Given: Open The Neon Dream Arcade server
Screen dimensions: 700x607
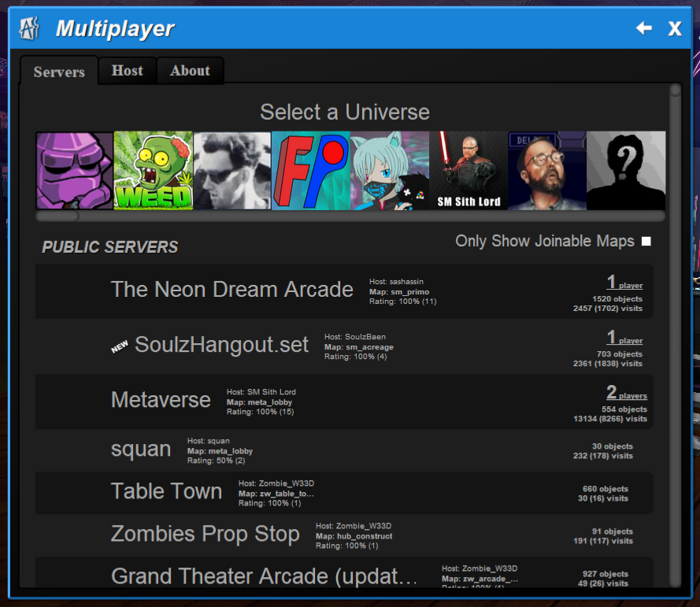Looking at the screenshot, I should click(x=344, y=291).
